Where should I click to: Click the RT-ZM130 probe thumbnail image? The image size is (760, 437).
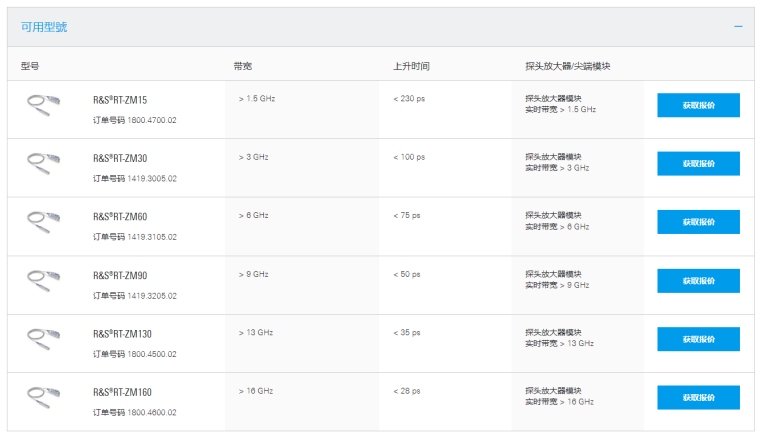[x=43, y=336]
